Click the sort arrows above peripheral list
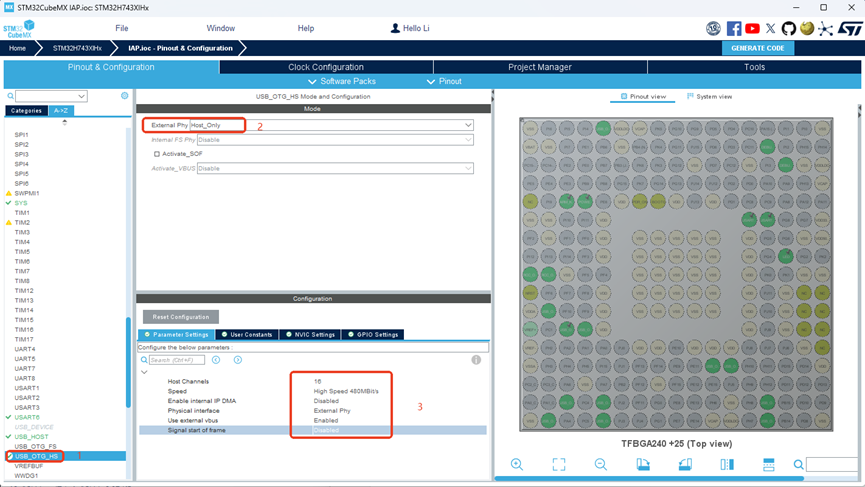Image resolution: width=865 pixels, height=487 pixels. 65,122
